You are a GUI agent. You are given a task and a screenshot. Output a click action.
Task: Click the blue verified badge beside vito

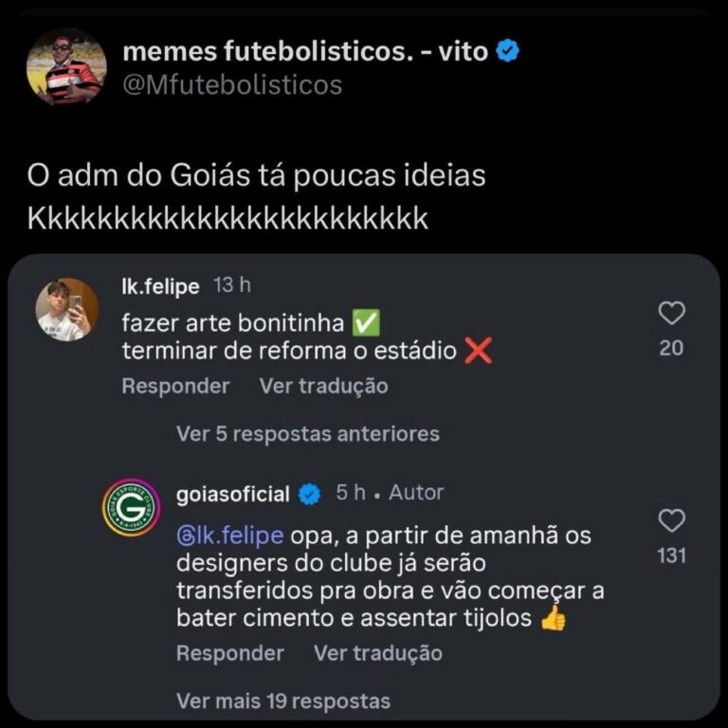[508, 52]
